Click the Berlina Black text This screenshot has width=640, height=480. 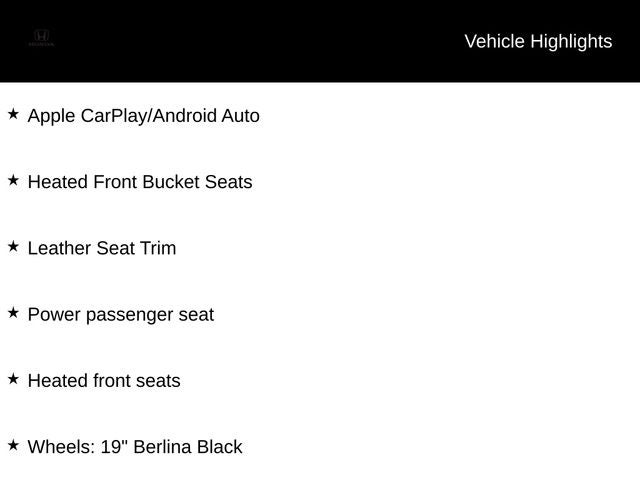pos(188,447)
